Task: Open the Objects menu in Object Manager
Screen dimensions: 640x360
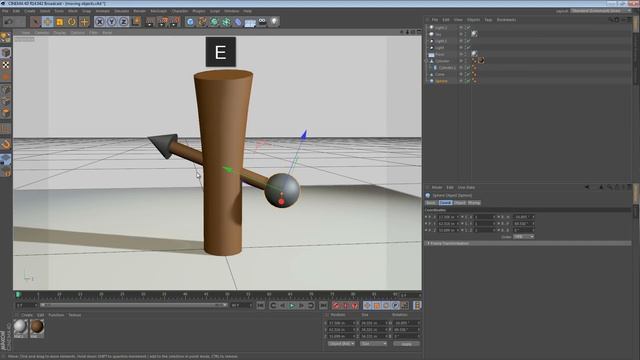Action: (473, 20)
